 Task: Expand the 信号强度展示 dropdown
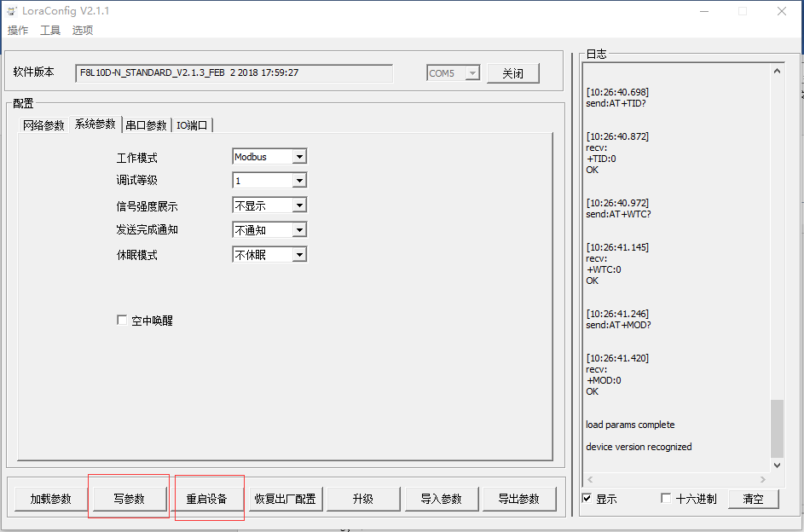coord(299,205)
